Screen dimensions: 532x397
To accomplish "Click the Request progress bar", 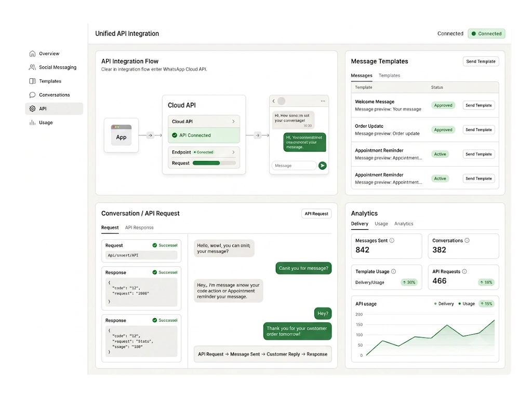I will [214, 163].
